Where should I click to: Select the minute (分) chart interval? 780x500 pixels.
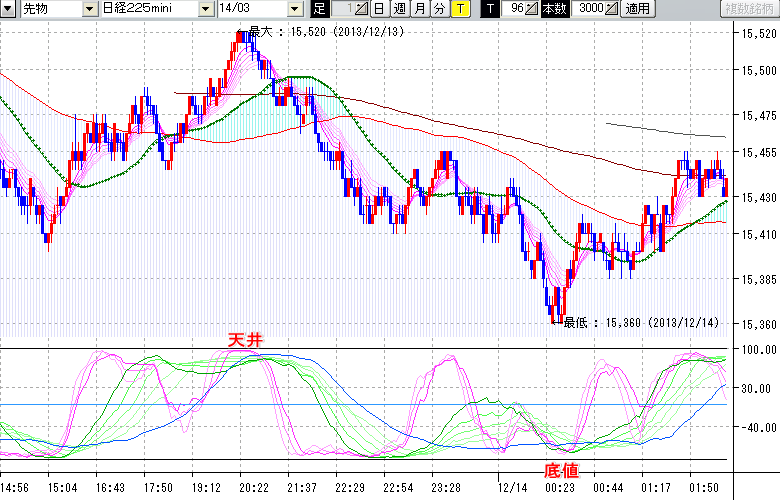click(x=439, y=9)
